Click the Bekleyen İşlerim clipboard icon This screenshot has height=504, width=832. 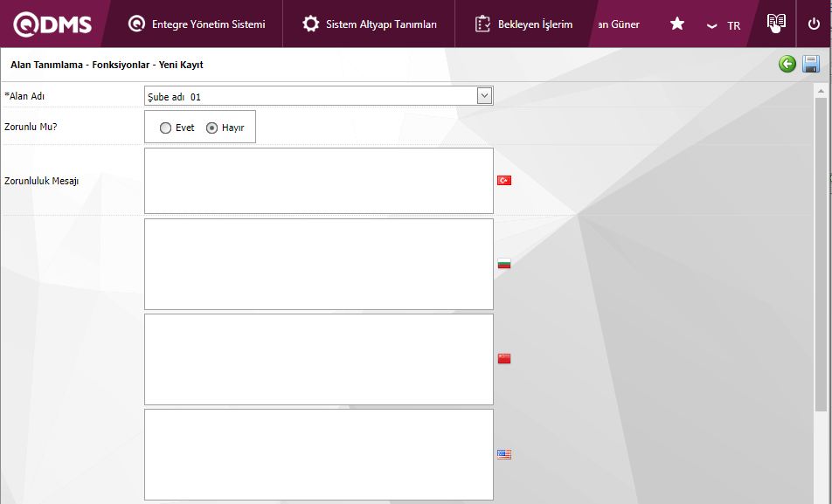[x=482, y=24]
